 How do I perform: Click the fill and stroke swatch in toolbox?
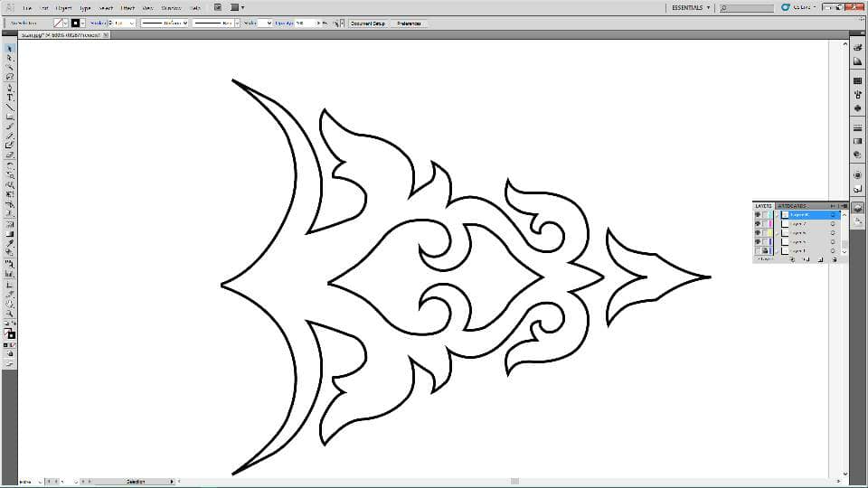coord(9,333)
